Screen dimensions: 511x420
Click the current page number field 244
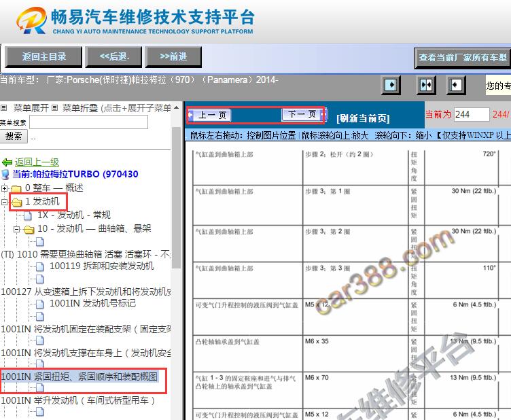(x=472, y=114)
